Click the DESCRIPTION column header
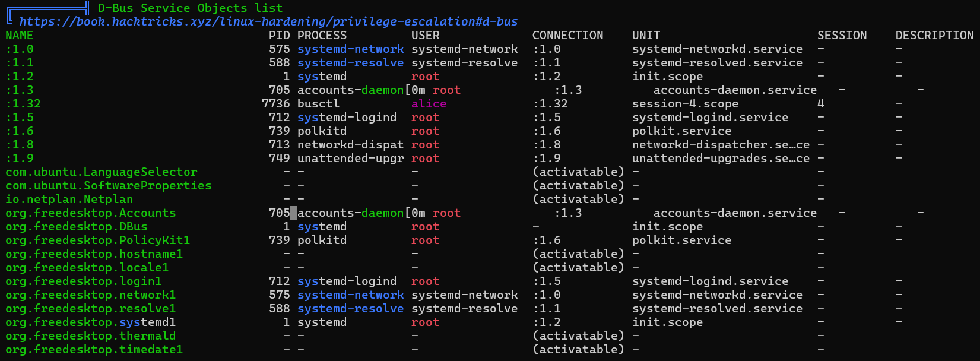Viewport: 980px width, 361px height. 934,36
